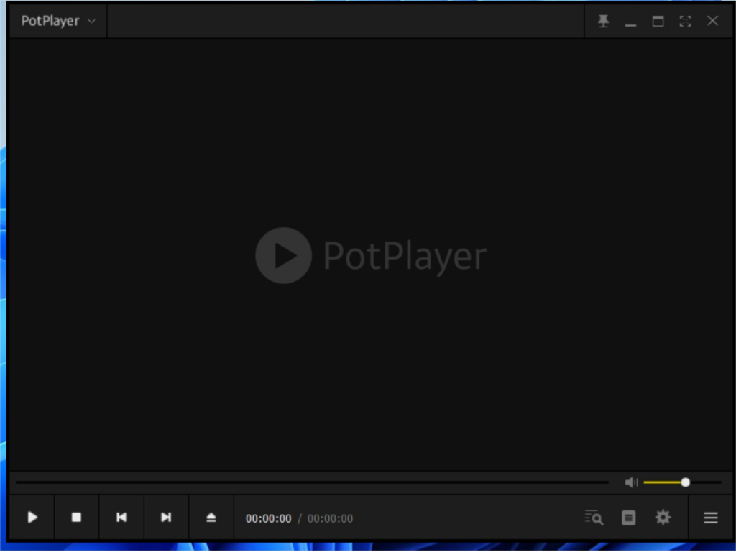Expand the hamburger menu in the bottom corner
This screenshot has height=560, width=736.
click(710, 518)
